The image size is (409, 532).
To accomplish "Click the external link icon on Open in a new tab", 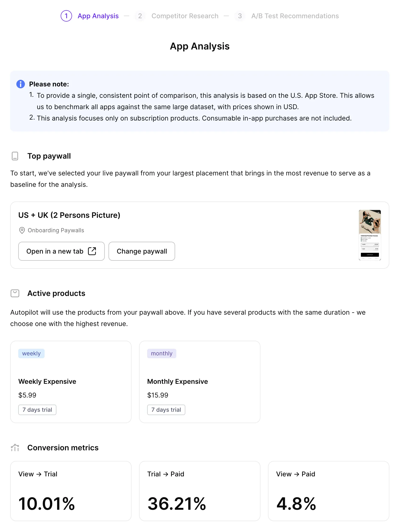I will tap(92, 251).
